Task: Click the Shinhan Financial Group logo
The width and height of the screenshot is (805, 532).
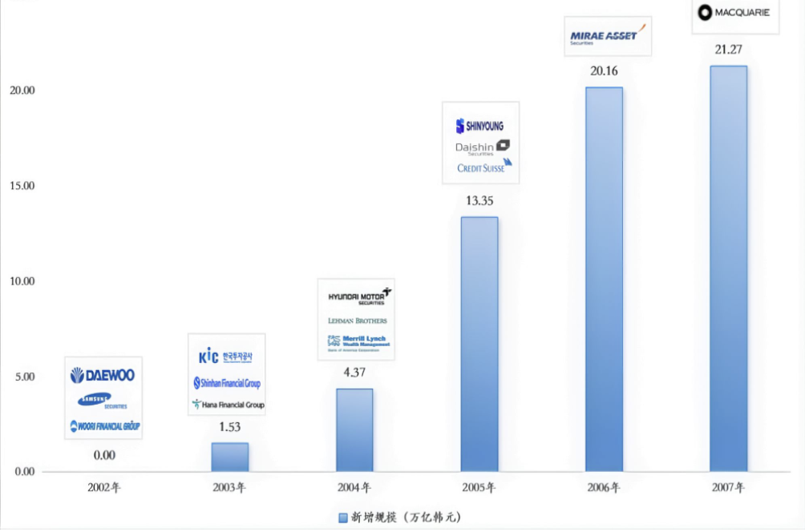Action: [x=227, y=383]
